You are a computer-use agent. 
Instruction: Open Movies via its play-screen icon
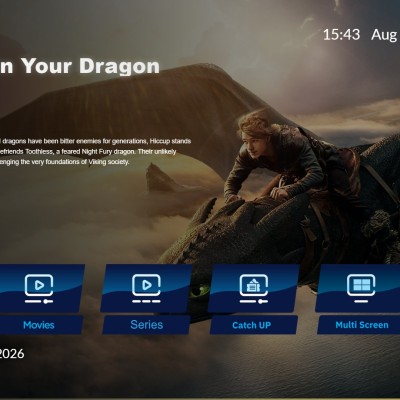[x=39, y=288]
